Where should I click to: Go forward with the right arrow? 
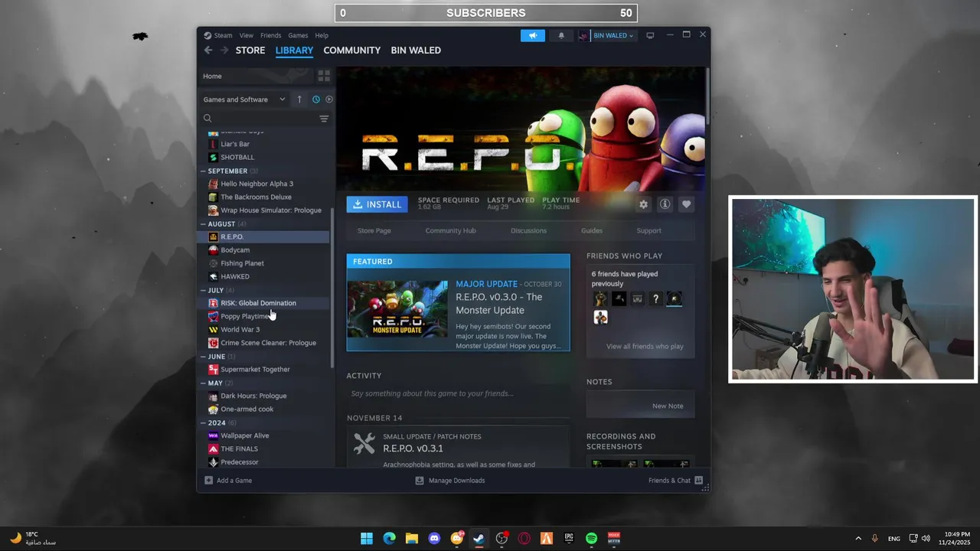(224, 51)
